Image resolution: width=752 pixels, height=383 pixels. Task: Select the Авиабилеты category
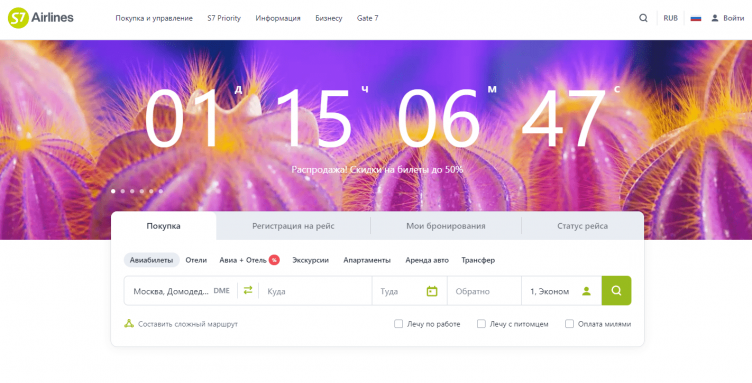click(152, 260)
